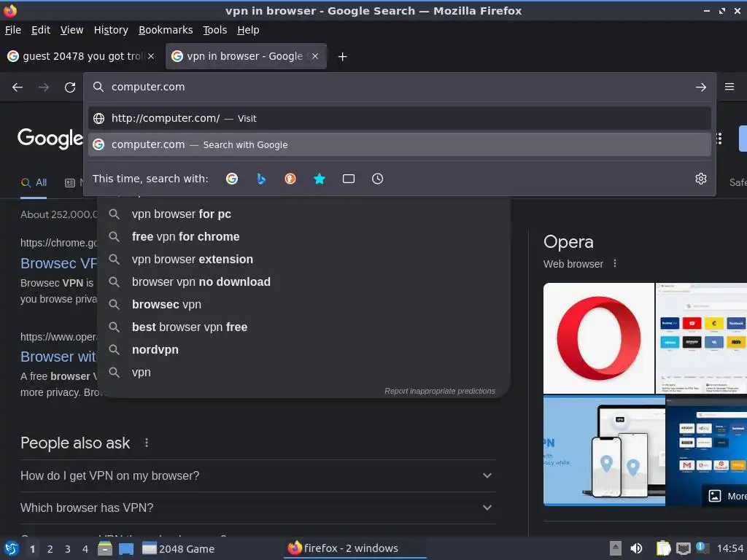Open the Help menu
747x560 pixels.
tap(248, 30)
